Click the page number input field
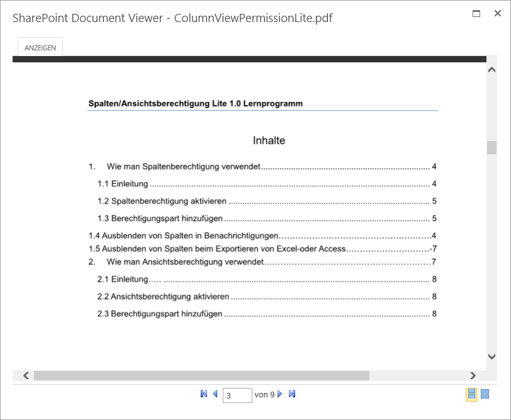The image size is (511, 420). coord(237,395)
